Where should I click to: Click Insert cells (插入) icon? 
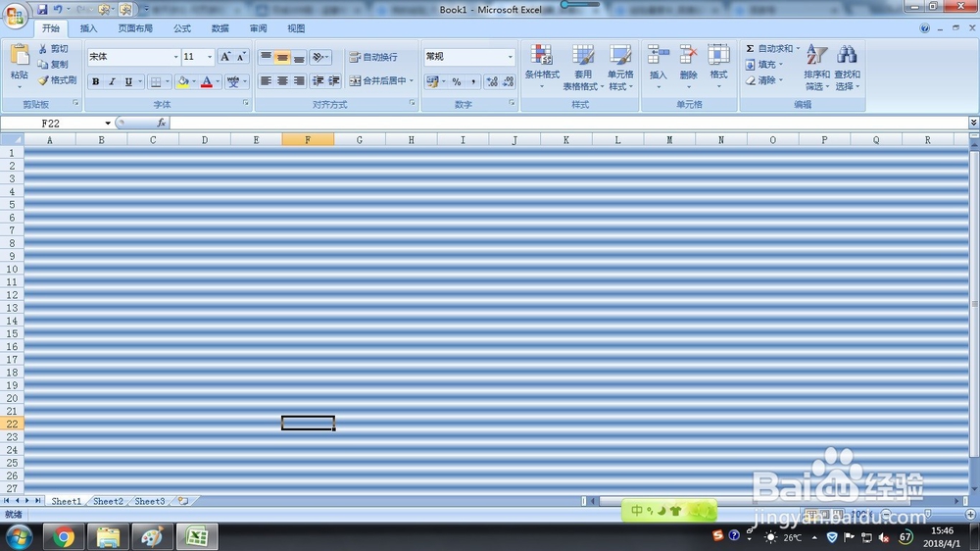point(659,55)
